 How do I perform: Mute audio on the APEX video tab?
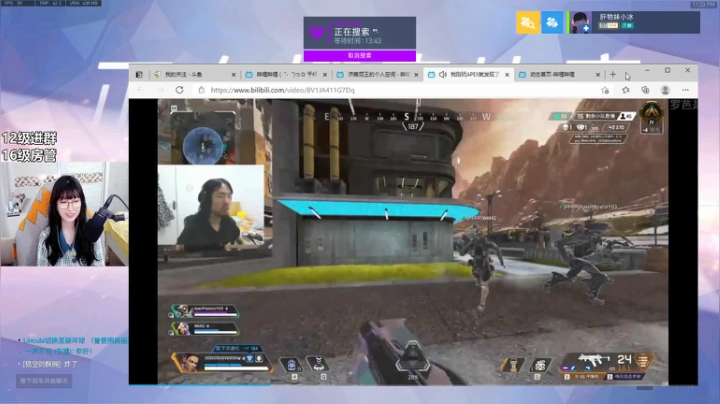(x=443, y=74)
